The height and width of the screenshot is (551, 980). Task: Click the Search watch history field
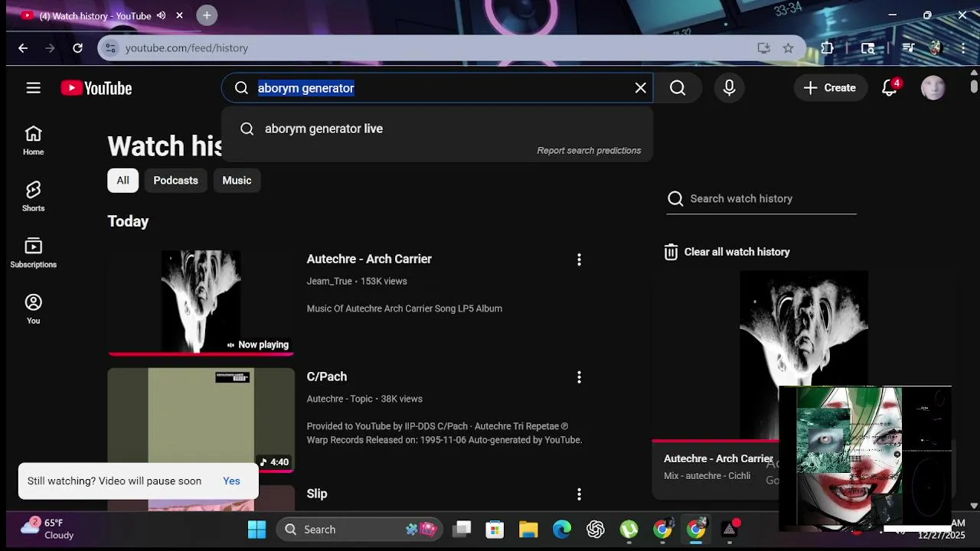click(761, 199)
